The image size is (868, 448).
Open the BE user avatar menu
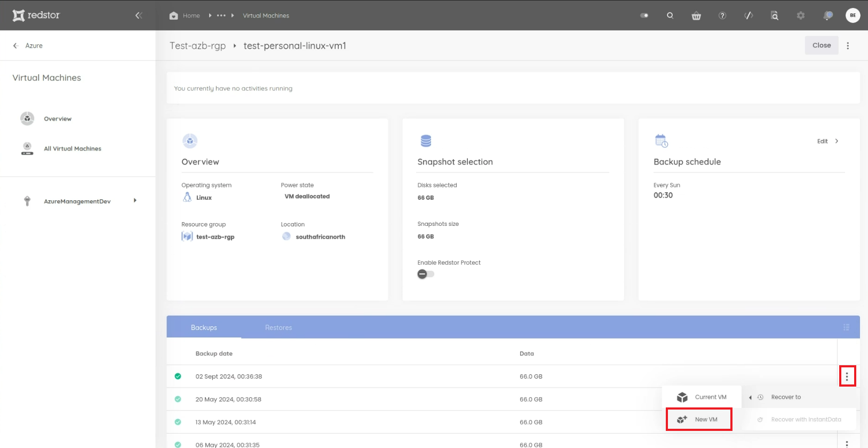coord(853,15)
